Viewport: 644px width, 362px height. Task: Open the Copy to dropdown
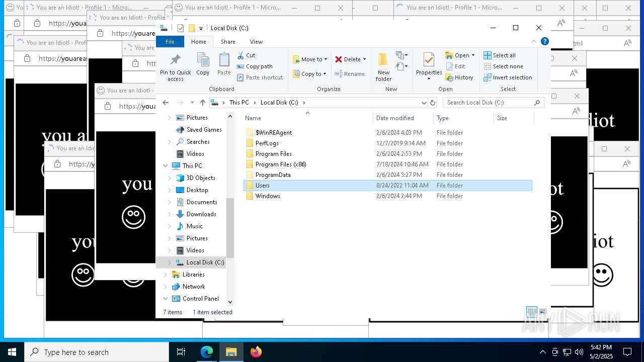click(310, 74)
